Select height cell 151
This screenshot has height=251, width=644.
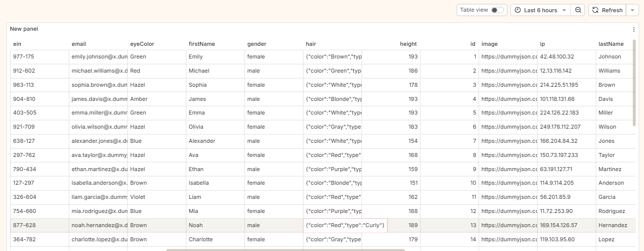pos(391,183)
